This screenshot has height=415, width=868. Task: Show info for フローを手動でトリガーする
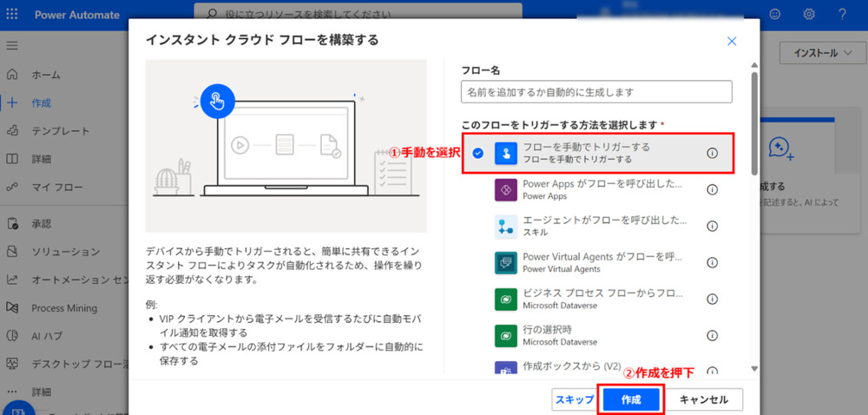pyautogui.click(x=713, y=154)
